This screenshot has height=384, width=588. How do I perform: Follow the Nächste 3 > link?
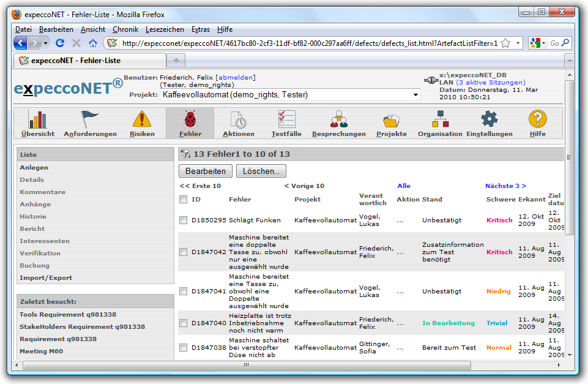pos(505,186)
